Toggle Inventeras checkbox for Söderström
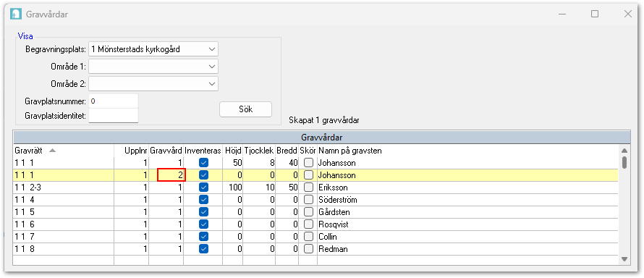The width and height of the screenshot is (644, 278). click(203, 200)
